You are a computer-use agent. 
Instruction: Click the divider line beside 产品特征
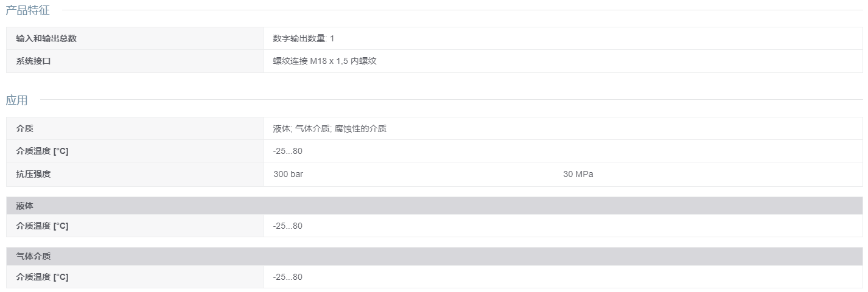pyautogui.click(x=463, y=10)
